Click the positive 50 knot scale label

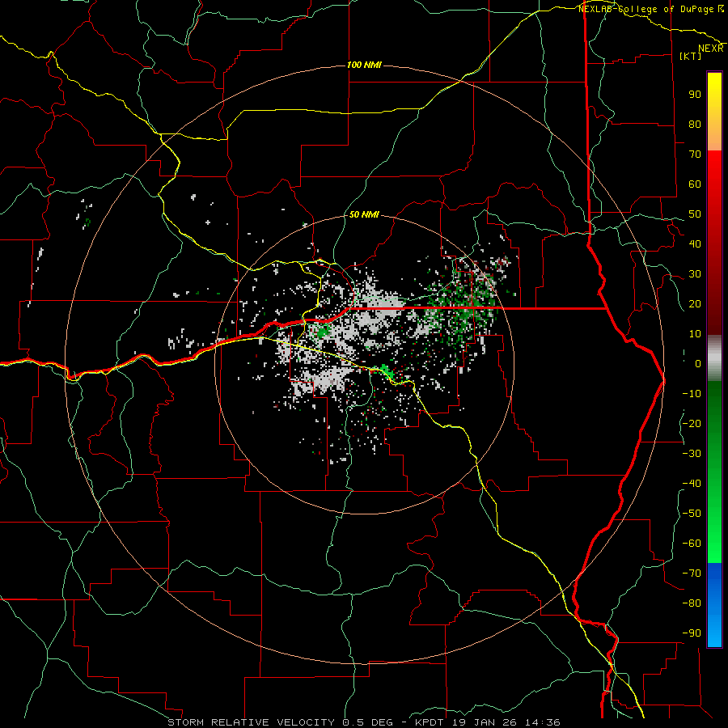[695, 214]
